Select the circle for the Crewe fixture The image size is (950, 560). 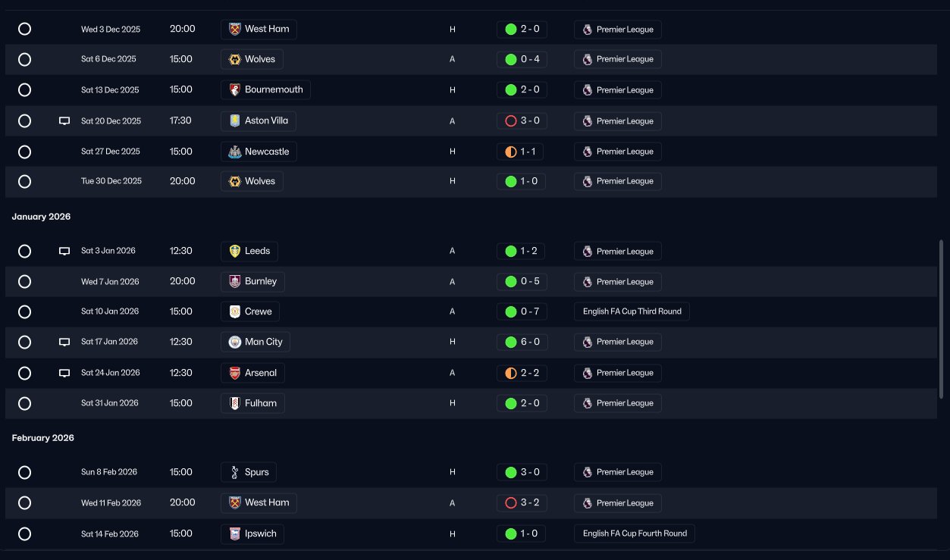click(24, 311)
